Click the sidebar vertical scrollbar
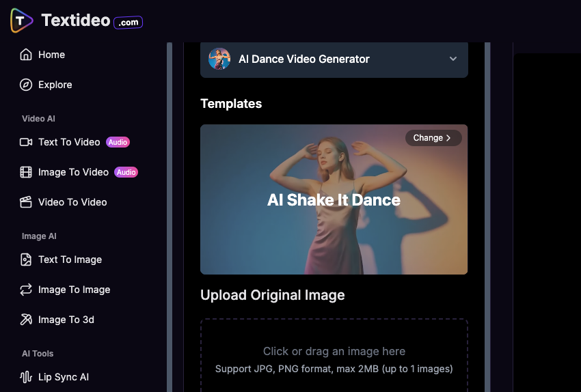Image resolution: width=581 pixels, height=392 pixels. pyautogui.click(x=170, y=205)
